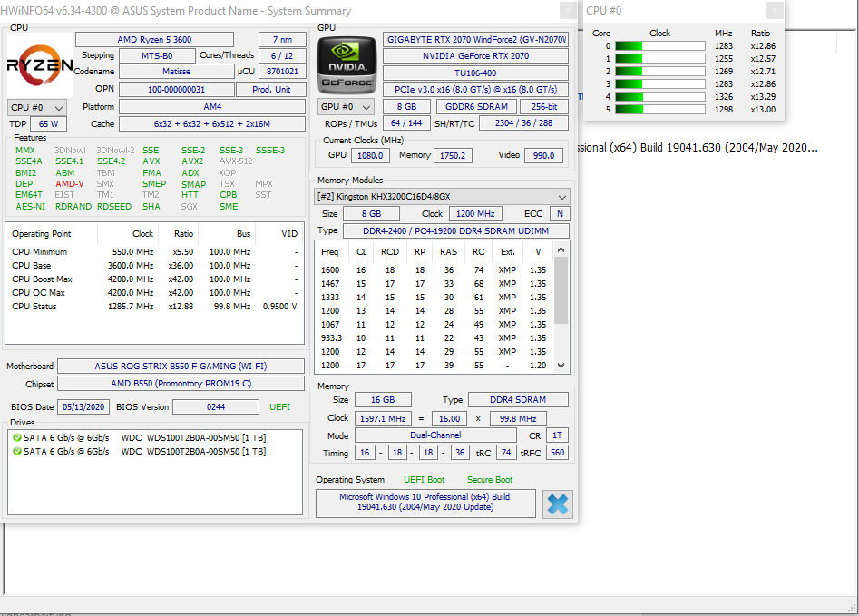Click the TU106-400 GPU chip field
The image size is (859, 616).
[x=475, y=73]
